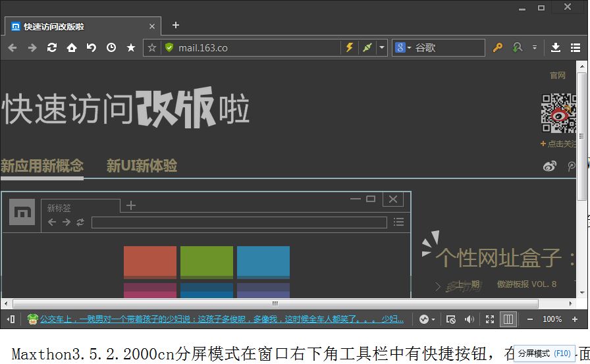Go to 上一期 previous issue
The width and height of the screenshot is (590, 364).
(468, 284)
